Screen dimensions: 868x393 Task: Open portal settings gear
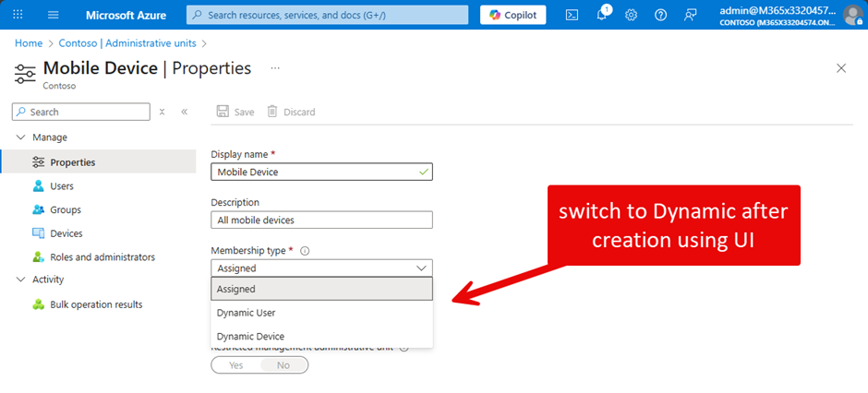click(631, 15)
